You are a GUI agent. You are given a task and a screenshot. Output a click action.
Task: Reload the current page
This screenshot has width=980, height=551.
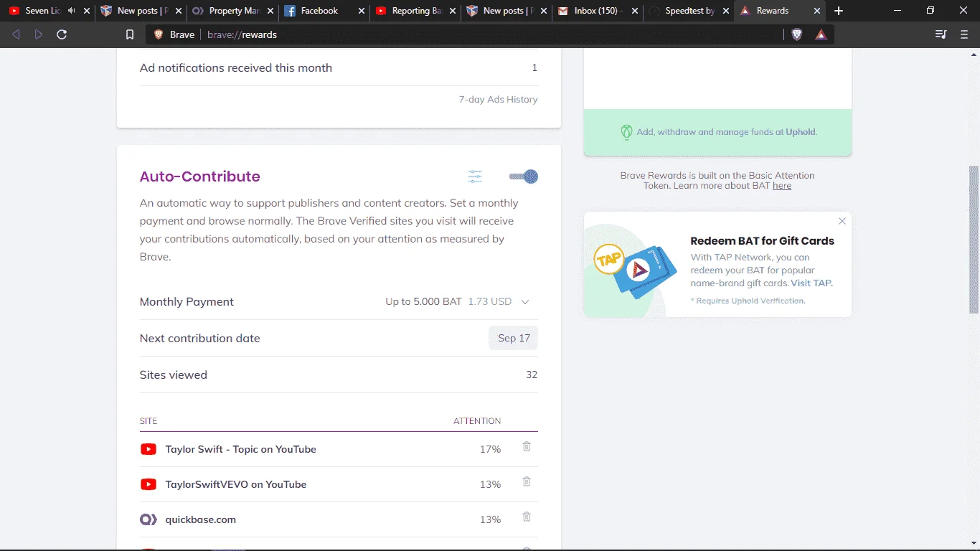[x=62, y=34]
